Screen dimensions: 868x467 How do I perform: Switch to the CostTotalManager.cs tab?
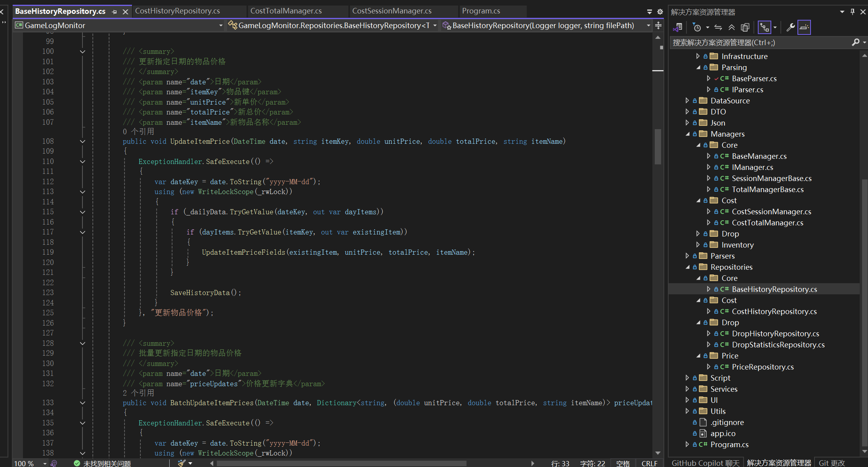pyautogui.click(x=286, y=11)
